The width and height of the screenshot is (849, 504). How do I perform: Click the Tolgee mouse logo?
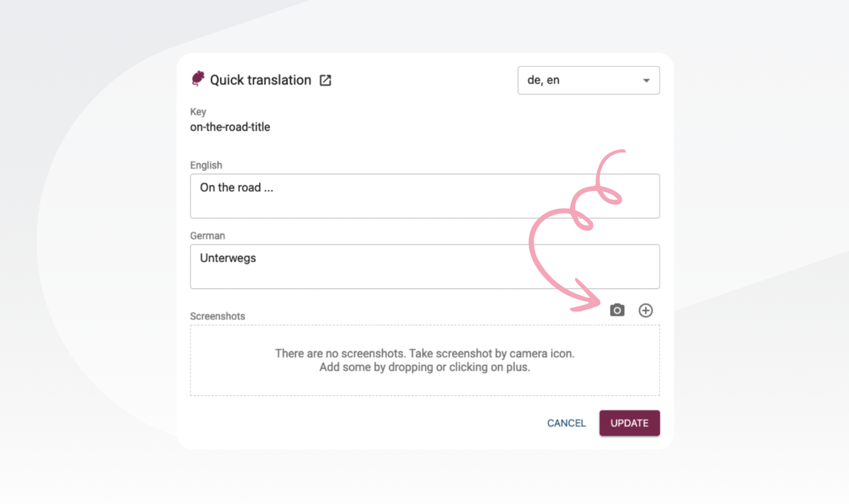[x=197, y=78]
